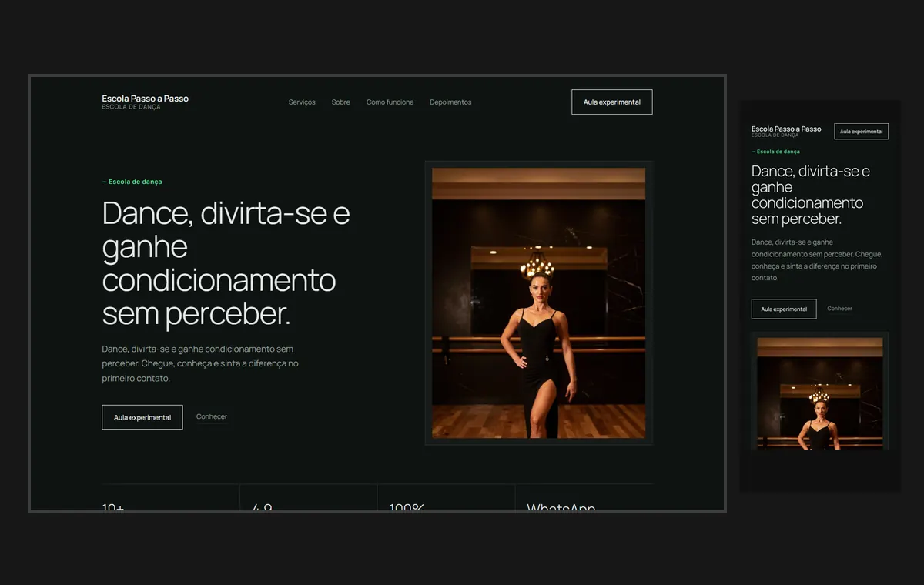This screenshot has height=585, width=924.
Task: Select the Como funciona nav link
Action: click(x=390, y=102)
